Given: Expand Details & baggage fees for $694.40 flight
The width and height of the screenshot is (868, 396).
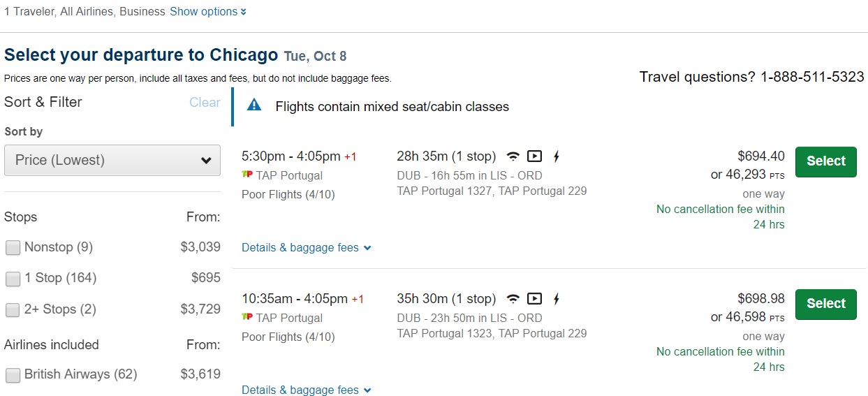Looking at the screenshot, I should tap(306, 247).
